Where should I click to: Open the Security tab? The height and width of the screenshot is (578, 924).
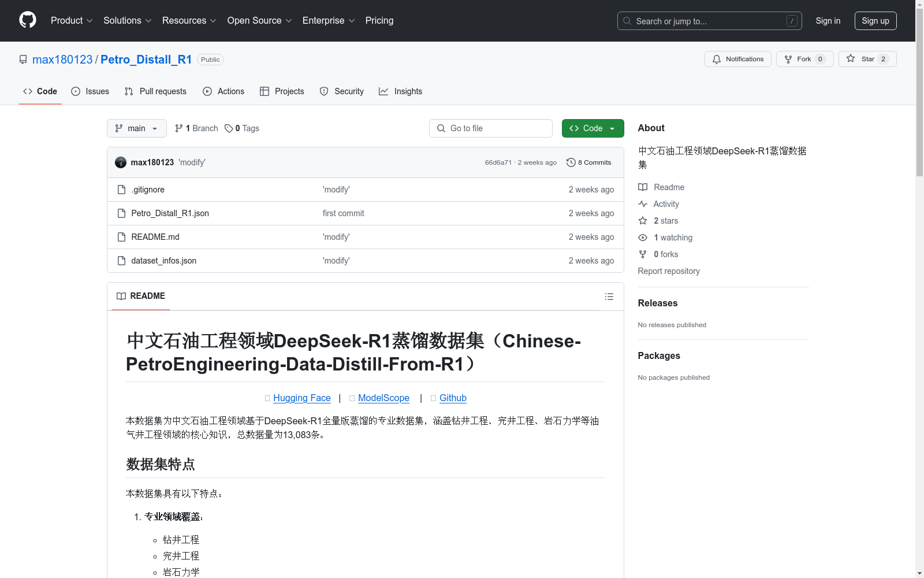click(x=342, y=91)
